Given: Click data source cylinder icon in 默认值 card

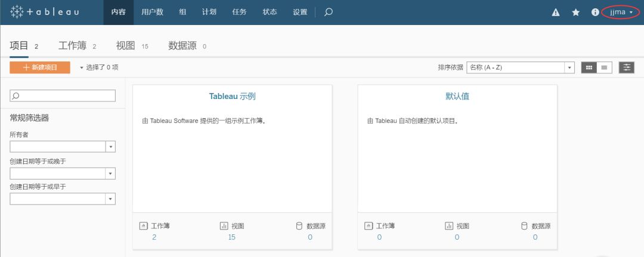Looking at the screenshot, I should click(x=524, y=226).
